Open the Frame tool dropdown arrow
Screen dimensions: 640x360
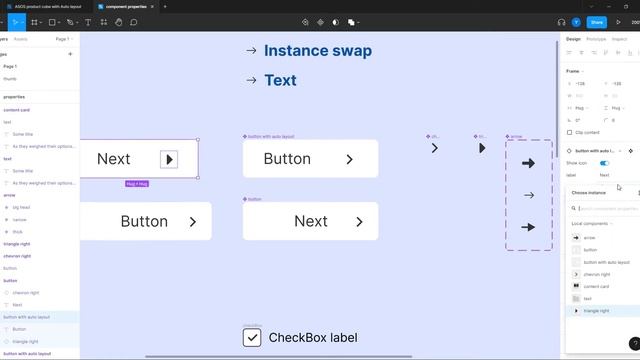(x=41, y=22)
